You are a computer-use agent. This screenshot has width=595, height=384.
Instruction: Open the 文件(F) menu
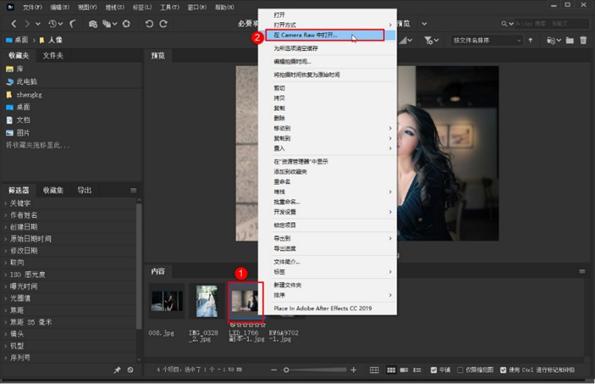33,7
